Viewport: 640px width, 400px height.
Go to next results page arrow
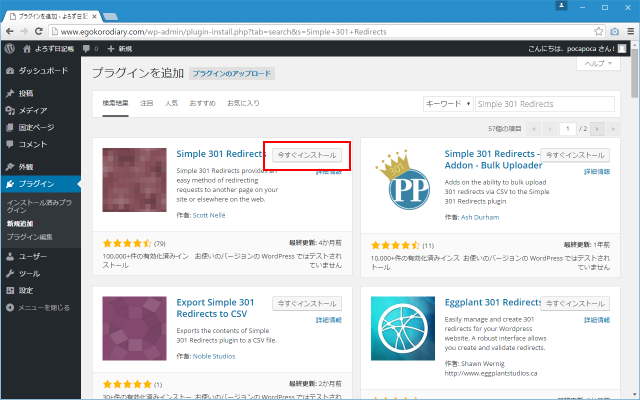tap(598, 129)
